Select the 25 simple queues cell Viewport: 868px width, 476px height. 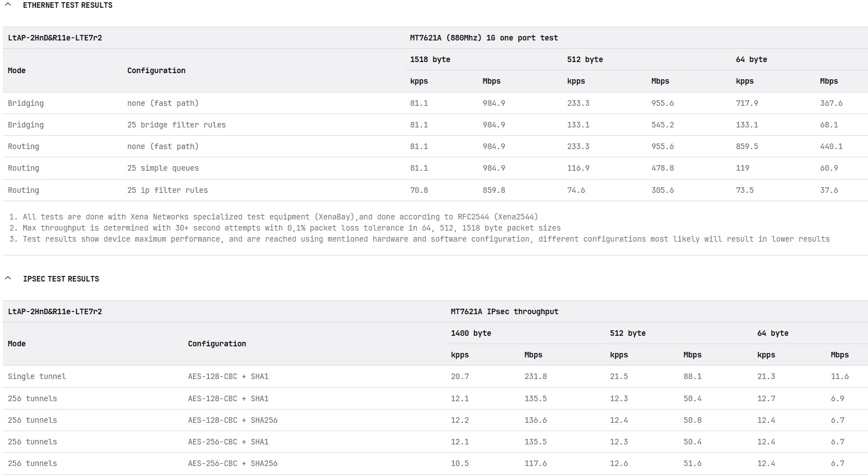tap(163, 168)
